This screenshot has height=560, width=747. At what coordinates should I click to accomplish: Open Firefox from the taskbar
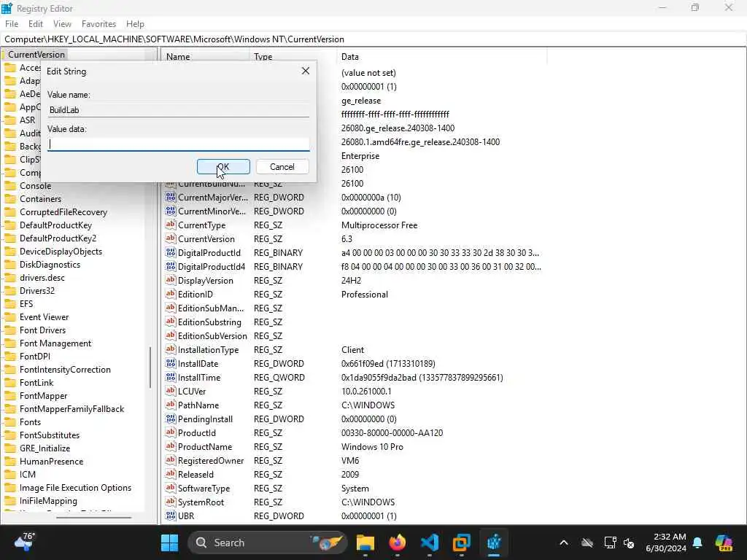(x=398, y=542)
